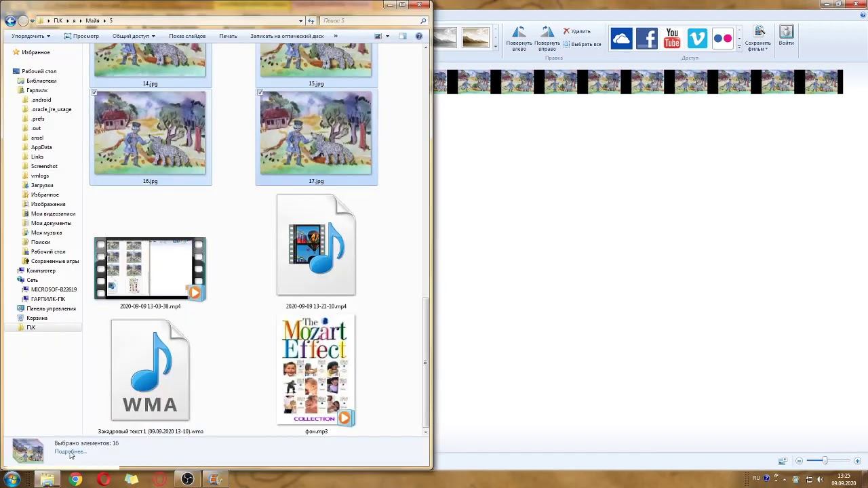Click the Подробнее details link
The height and width of the screenshot is (488, 868).
pos(69,451)
